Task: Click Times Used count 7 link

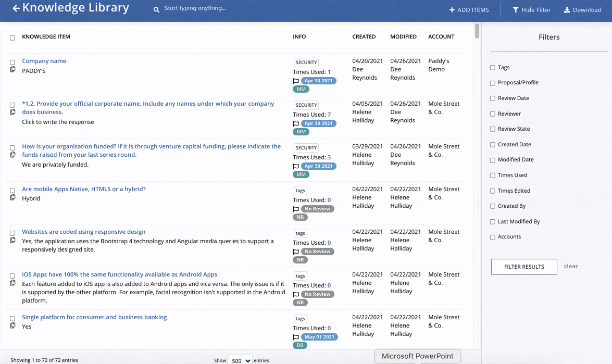Action: pyautogui.click(x=329, y=115)
